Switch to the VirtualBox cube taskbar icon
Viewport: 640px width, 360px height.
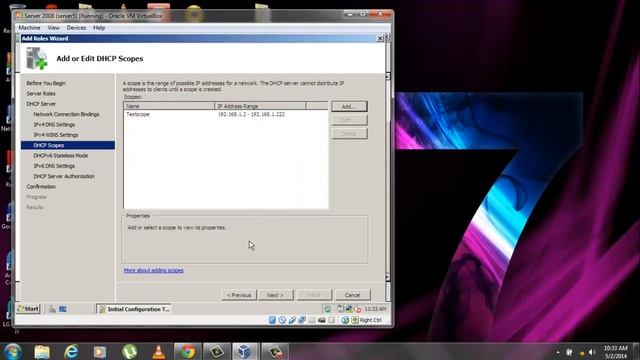coord(245,351)
